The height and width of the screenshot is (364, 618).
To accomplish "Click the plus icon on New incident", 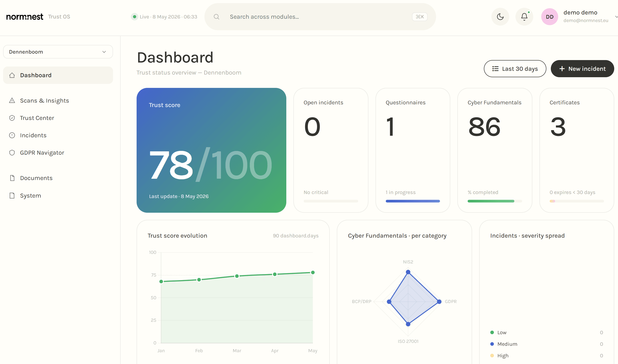I will 562,69.
